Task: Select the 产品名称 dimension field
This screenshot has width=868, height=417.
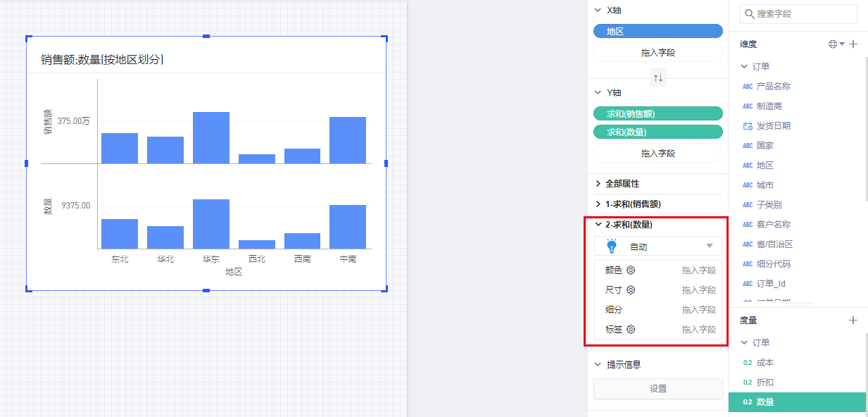Action: point(773,87)
